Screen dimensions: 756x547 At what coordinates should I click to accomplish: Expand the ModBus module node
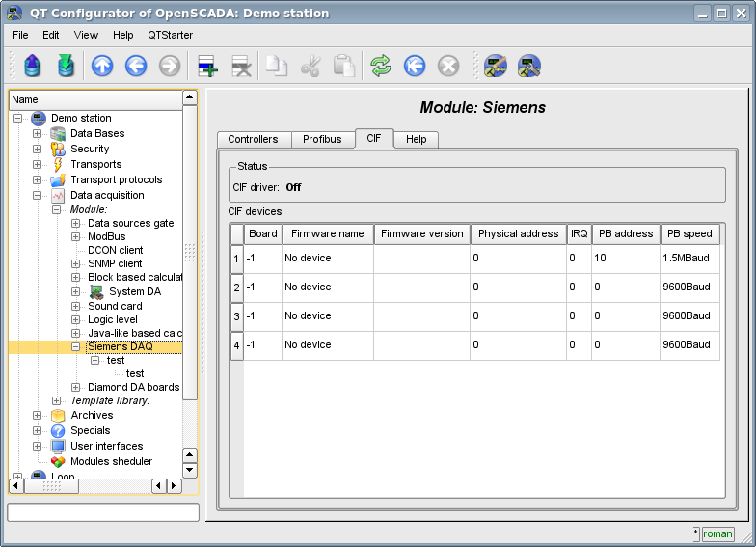coord(76,236)
